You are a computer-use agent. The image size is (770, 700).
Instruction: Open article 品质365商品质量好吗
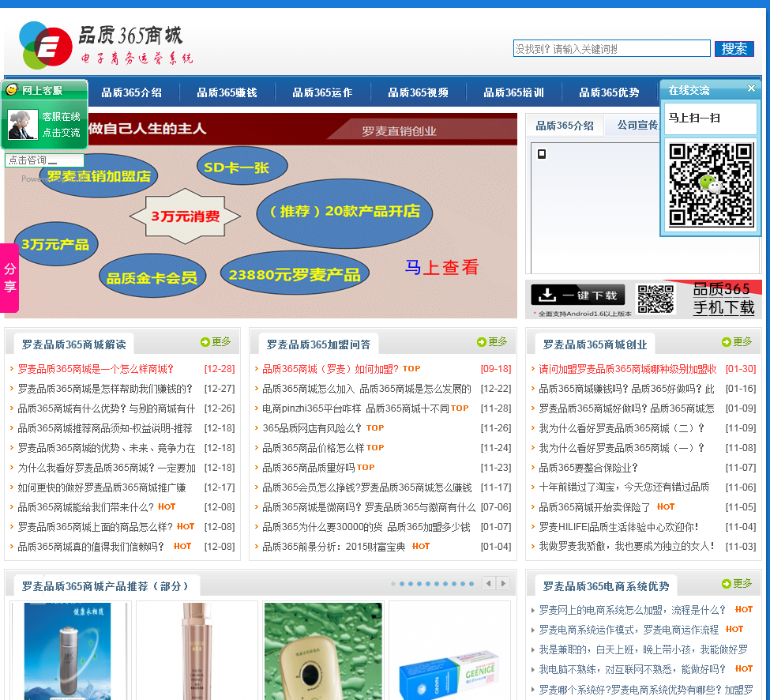coord(308,467)
